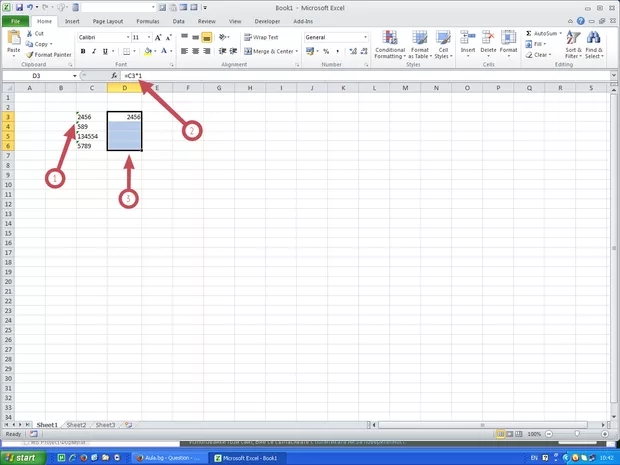620x465 pixels.
Task: Click AutoSum sigma icon
Action: [x=529, y=33]
